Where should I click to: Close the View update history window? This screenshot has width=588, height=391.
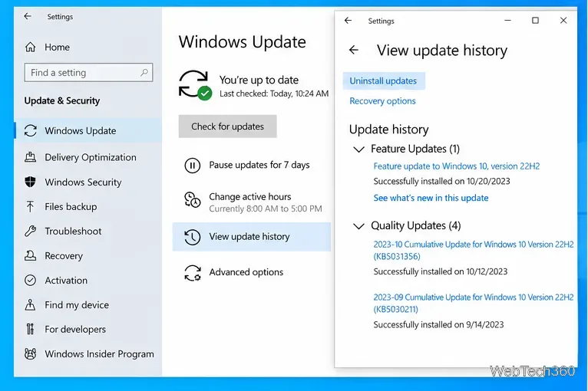(x=563, y=20)
